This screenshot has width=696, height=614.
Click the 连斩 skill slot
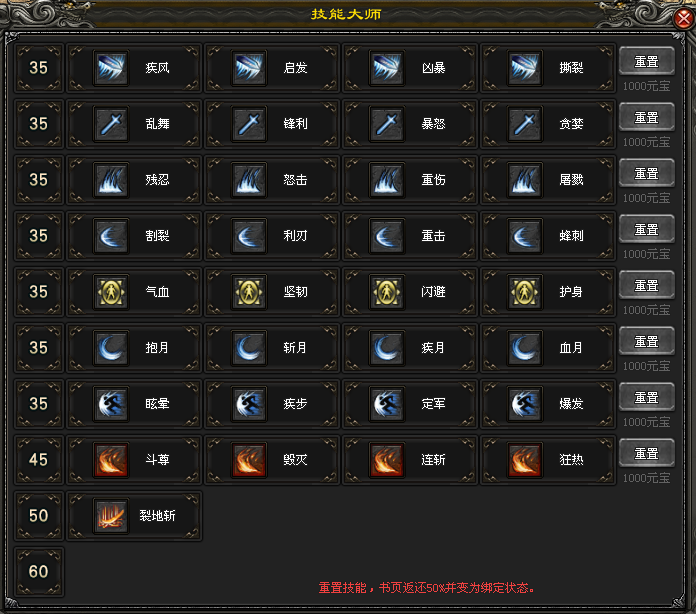410,460
